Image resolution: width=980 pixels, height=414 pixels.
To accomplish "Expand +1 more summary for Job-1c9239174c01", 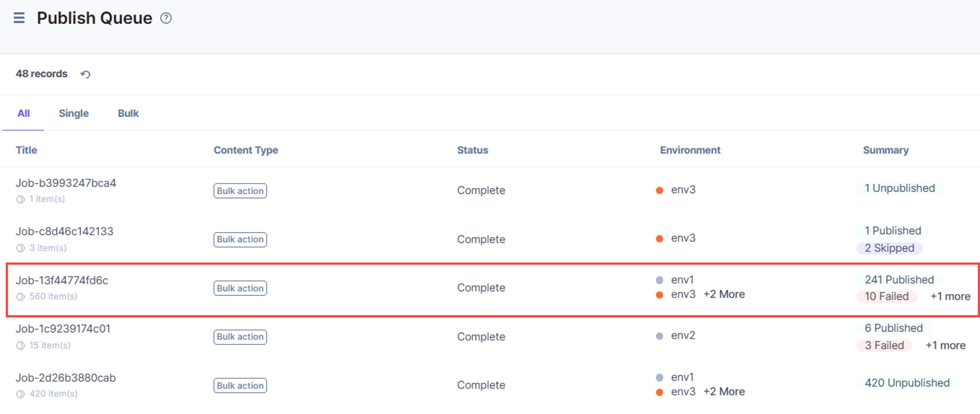I will 945,345.
